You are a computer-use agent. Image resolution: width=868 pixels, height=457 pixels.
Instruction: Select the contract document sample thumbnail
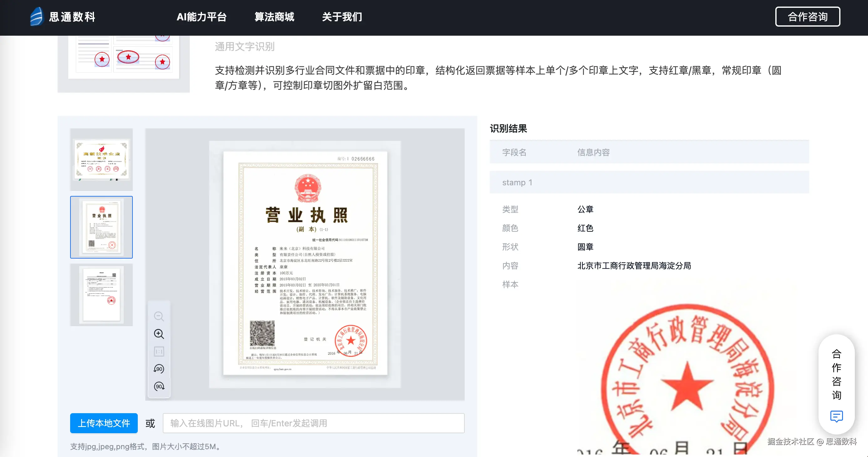pyautogui.click(x=101, y=295)
